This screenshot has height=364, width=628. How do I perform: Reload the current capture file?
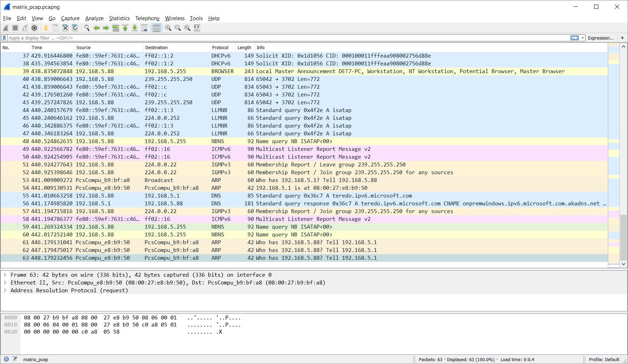pos(75,28)
